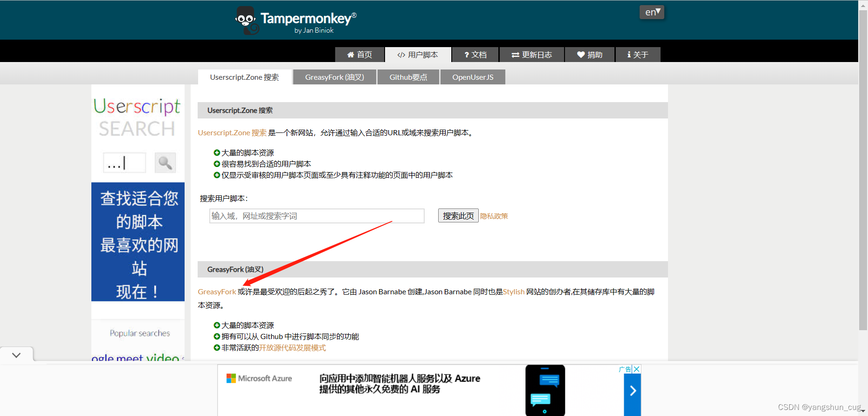
Task: Click the page vertical scrollbar thumb
Action: 863,170
